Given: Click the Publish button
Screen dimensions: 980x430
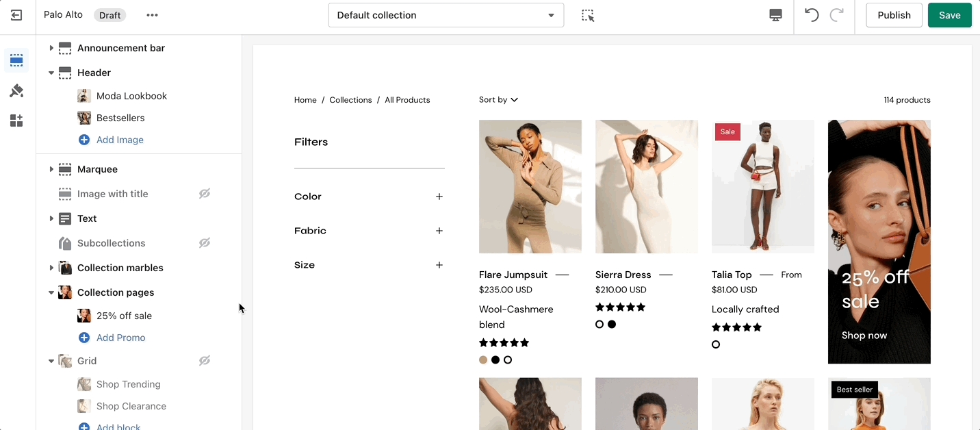Looking at the screenshot, I should tap(894, 15).
